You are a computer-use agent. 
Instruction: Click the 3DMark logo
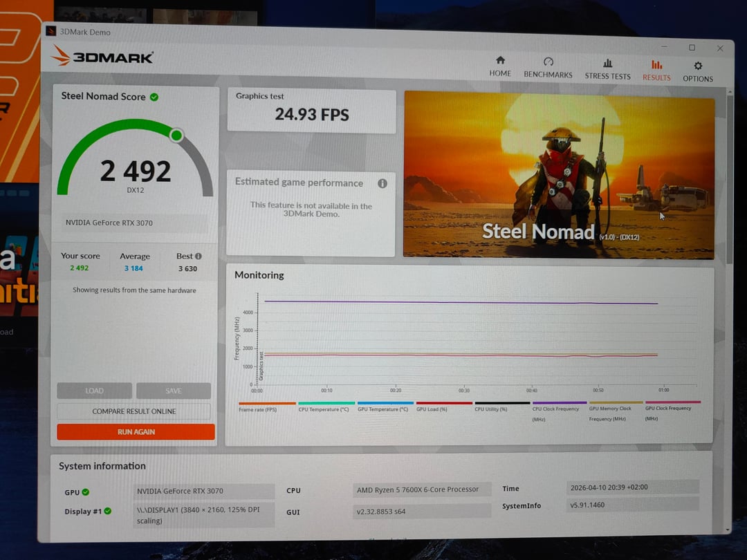[x=103, y=57]
